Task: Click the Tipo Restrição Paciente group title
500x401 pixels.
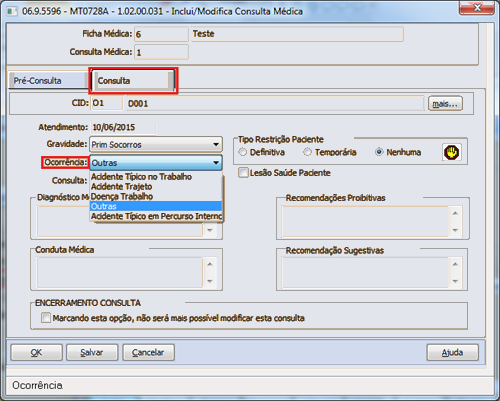Action: [281, 139]
